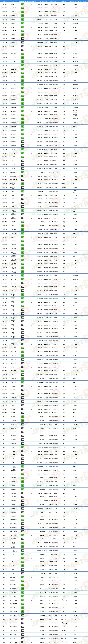The image size is (88, 644).
Task: Click petrol icon in ACCENT 1.5 G4EC-G row
Action: [23, 20]
